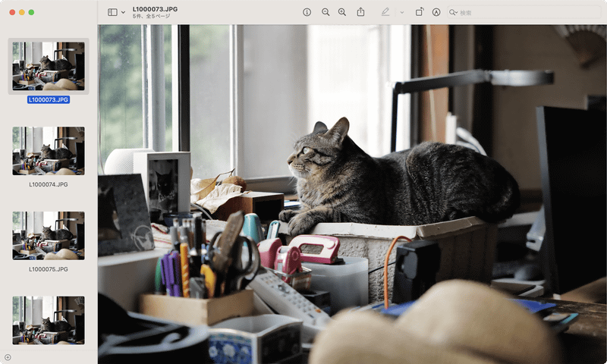Click the search magnifier icon
Screen dimensions: 607x364
[453, 12]
